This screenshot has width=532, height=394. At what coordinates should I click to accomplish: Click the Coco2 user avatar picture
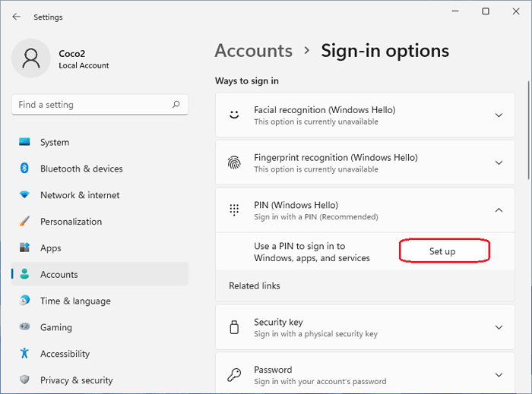(31, 58)
